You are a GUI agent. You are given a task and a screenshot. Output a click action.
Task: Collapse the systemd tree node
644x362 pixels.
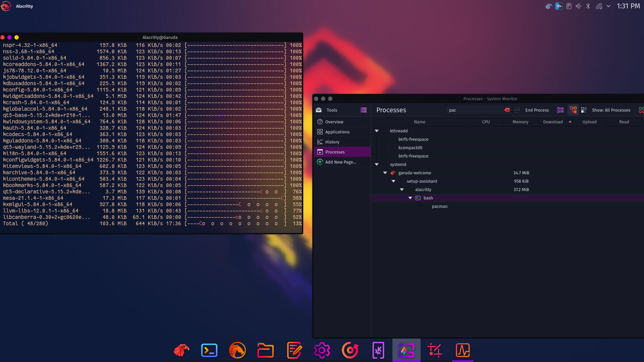(377, 164)
